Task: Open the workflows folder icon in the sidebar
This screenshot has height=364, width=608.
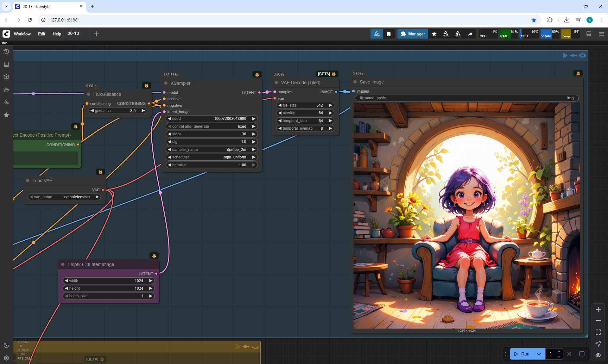Action: (x=6, y=89)
